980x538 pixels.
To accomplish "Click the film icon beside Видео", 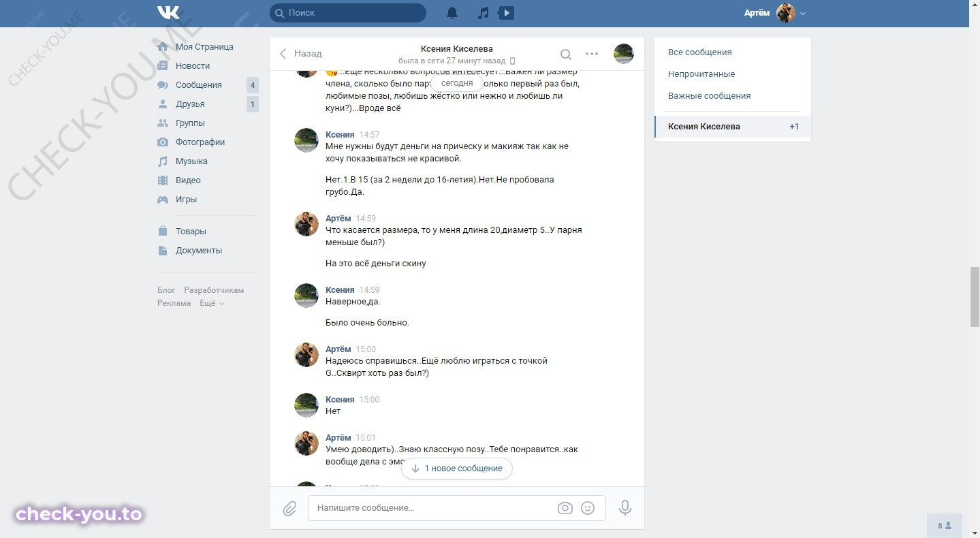I will pos(163,180).
